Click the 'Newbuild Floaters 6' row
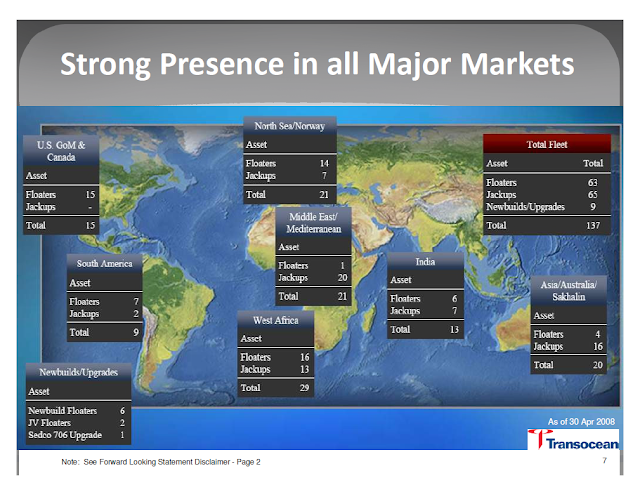 click(78, 410)
